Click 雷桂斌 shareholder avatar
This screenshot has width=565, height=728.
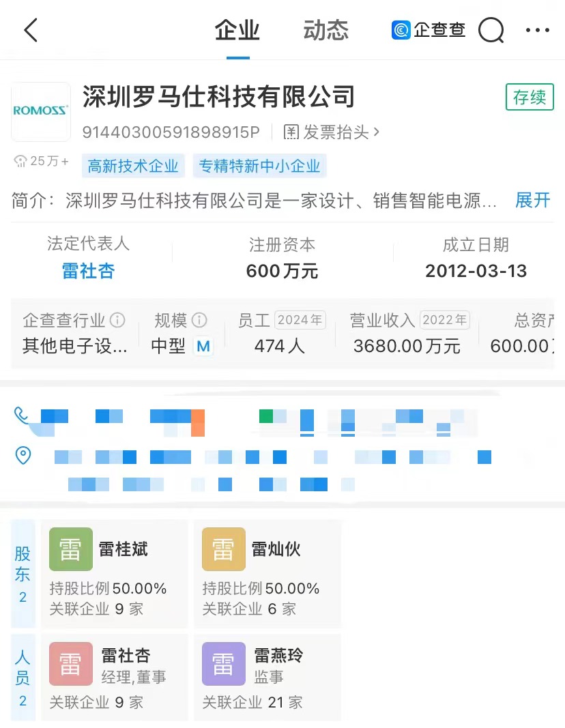(71, 549)
